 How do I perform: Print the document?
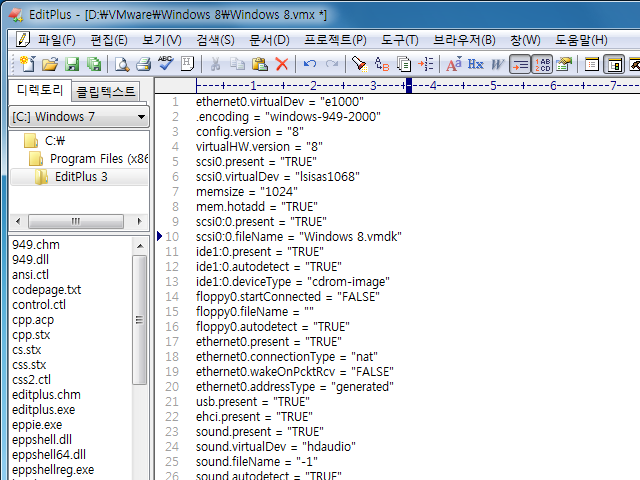tap(144, 64)
